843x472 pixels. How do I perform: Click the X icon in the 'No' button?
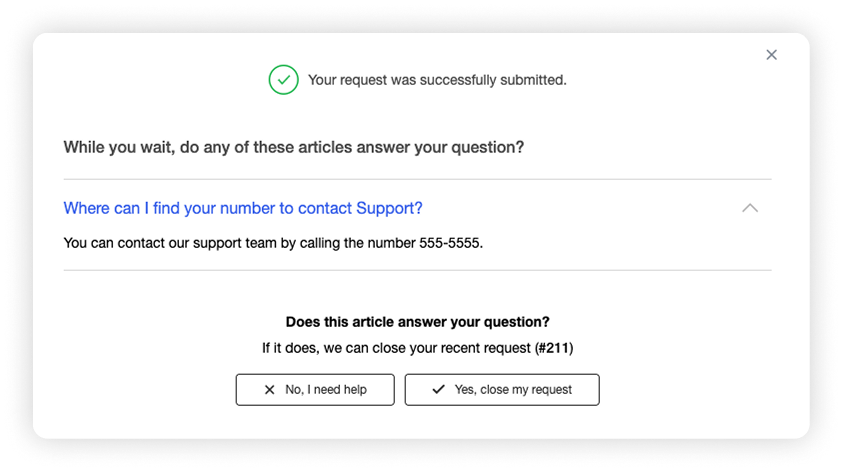click(269, 390)
